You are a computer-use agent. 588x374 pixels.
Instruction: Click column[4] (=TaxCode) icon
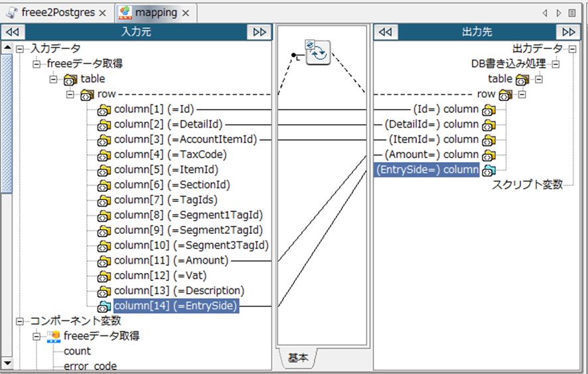104,155
